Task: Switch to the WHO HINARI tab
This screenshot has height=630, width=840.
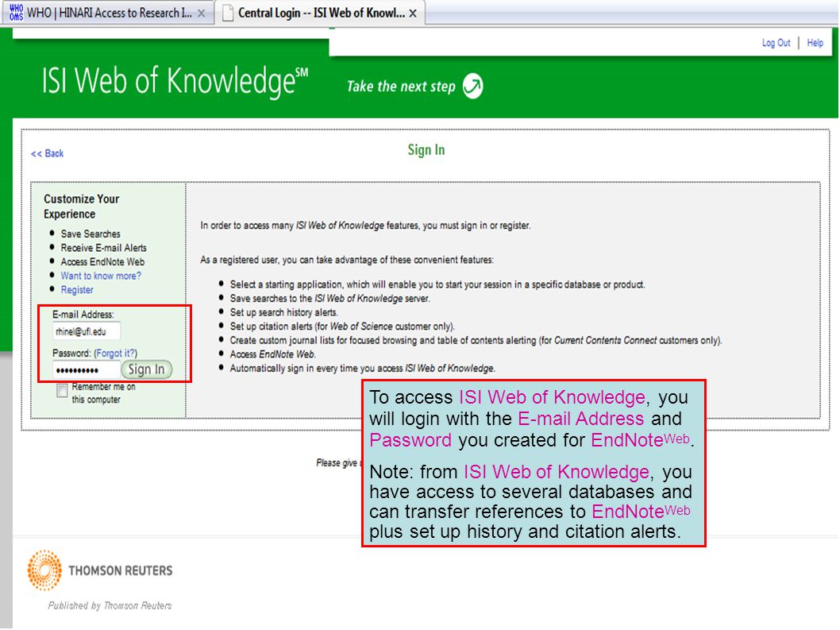Action: pos(110,13)
